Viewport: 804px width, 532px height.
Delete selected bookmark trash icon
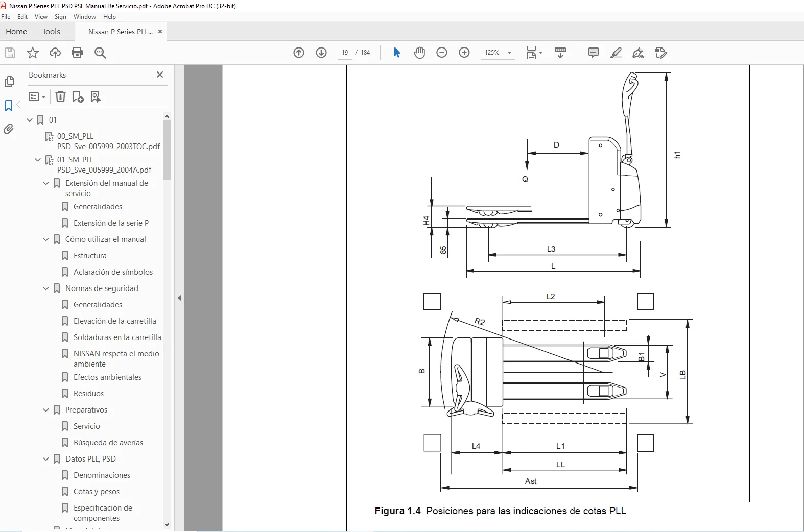click(60, 96)
